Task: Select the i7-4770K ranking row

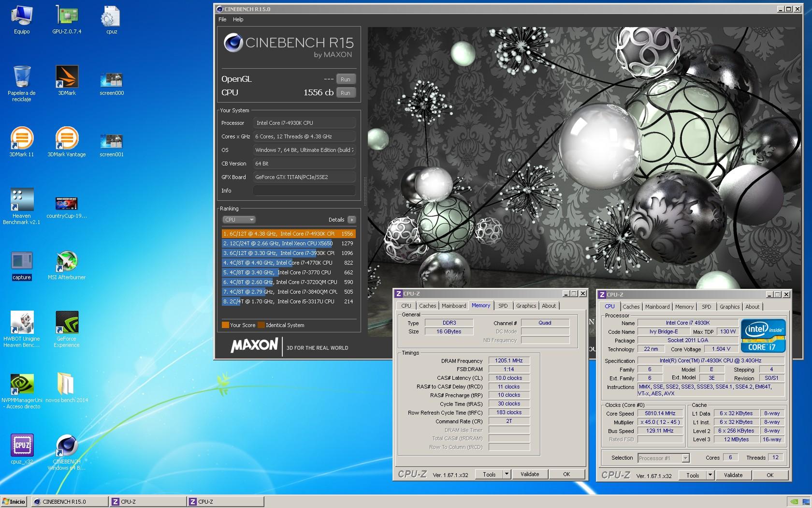Action: [x=289, y=263]
